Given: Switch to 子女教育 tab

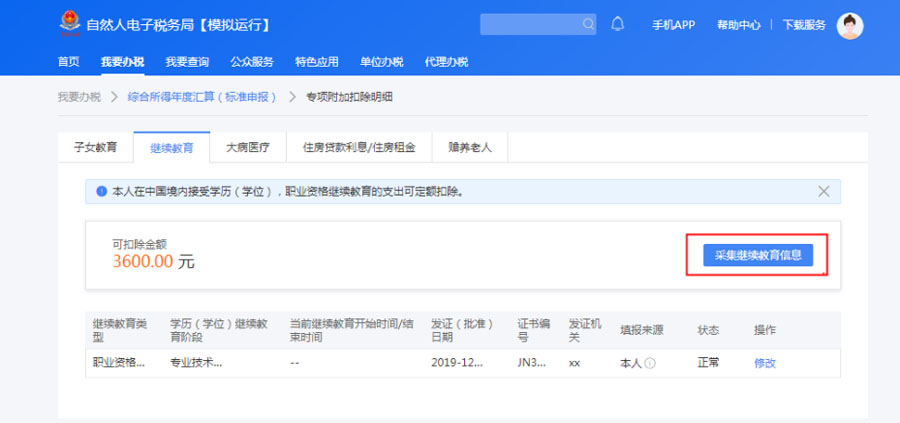Looking at the screenshot, I should (95, 147).
